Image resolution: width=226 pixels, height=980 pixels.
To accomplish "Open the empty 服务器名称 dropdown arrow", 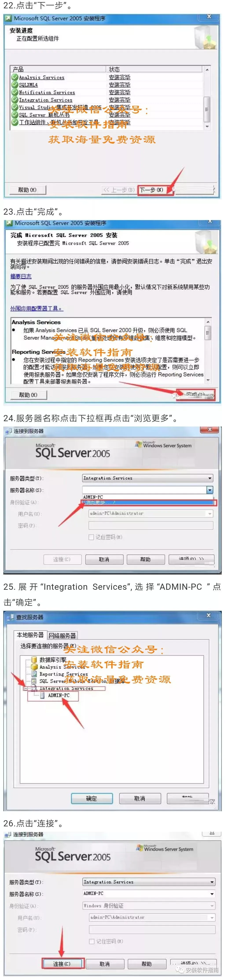I will click(210, 490).
